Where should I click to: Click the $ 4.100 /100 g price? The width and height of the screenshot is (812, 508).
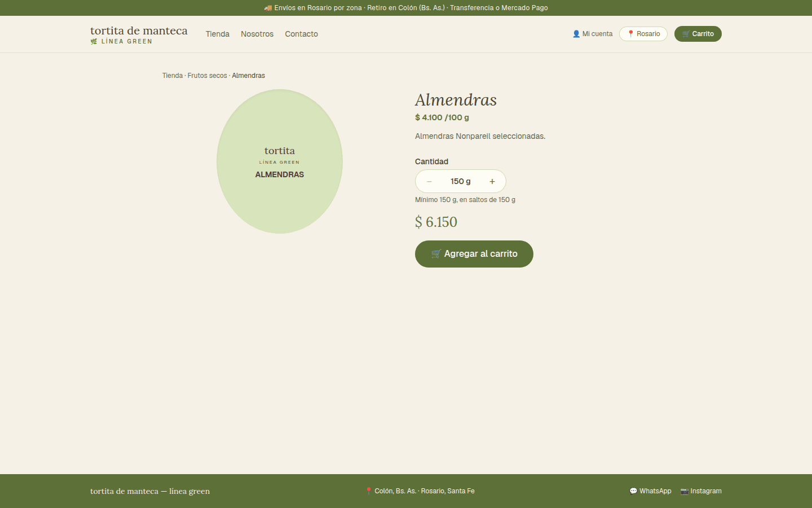tap(442, 117)
